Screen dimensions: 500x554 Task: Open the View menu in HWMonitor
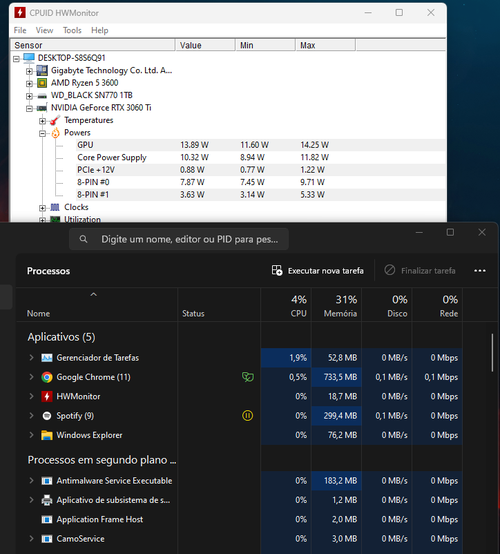coord(44,30)
